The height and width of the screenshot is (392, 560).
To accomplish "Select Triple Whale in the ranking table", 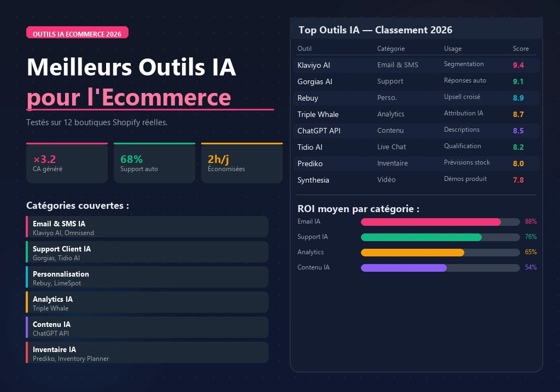I will click(318, 114).
